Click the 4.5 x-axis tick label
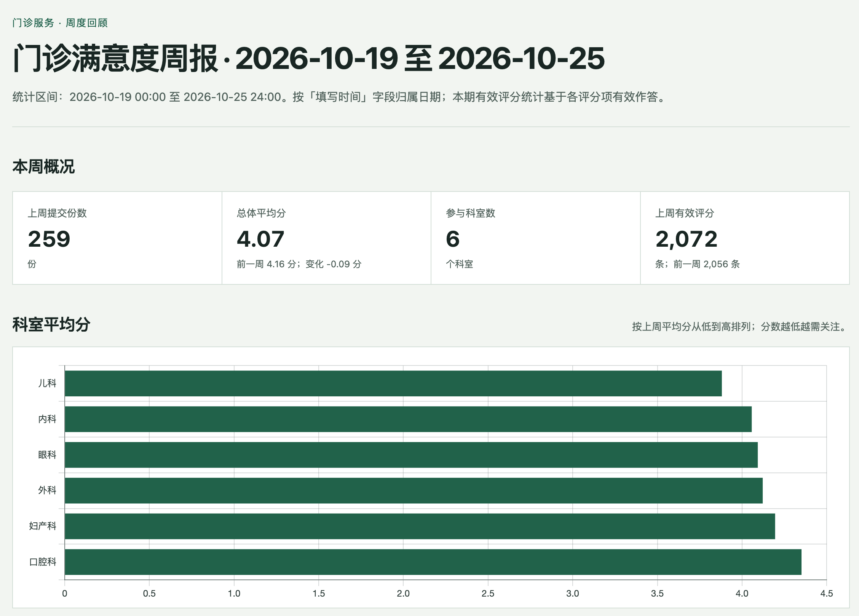 click(x=827, y=593)
